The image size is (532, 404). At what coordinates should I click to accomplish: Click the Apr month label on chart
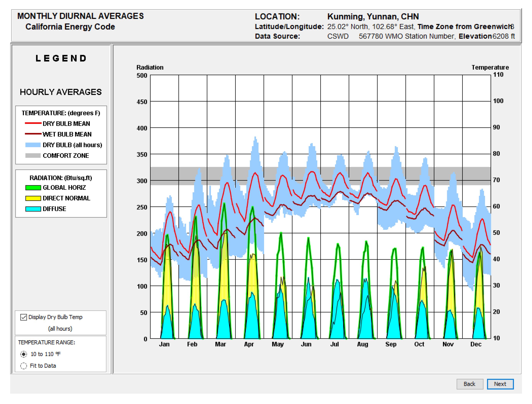click(x=249, y=344)
